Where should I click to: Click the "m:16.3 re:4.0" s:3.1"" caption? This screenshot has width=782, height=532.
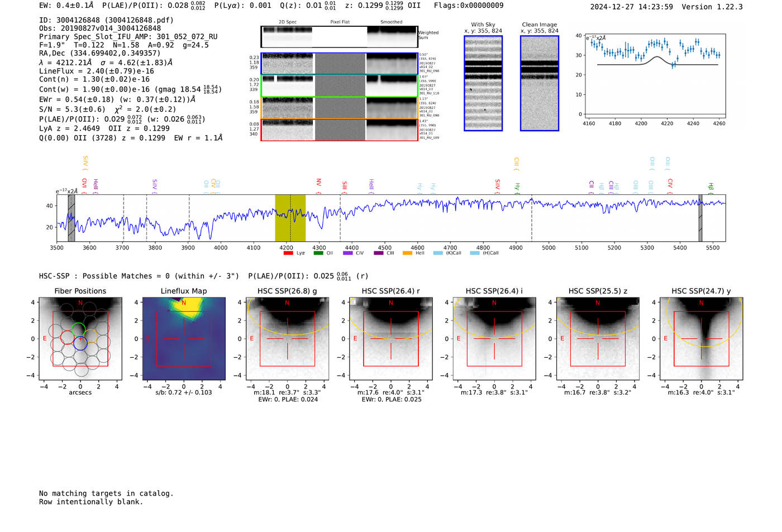[702, 392]
